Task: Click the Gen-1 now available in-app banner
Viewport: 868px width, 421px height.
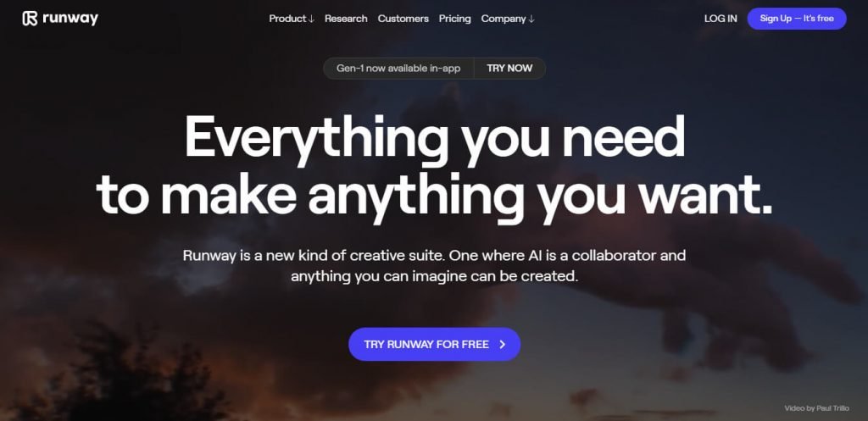Action: point(398,69)
